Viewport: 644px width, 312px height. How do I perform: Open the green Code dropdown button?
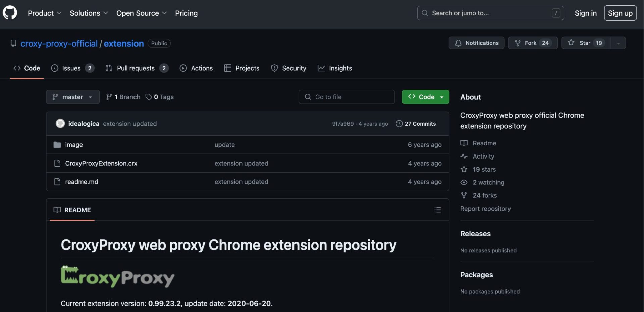426,97
